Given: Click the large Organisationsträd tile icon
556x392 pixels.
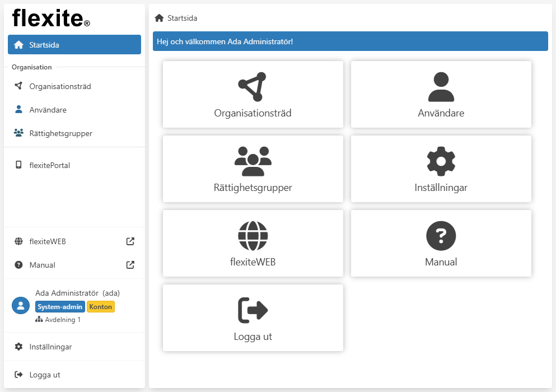Looking at the screenshot, I should [x=253, y=87].
